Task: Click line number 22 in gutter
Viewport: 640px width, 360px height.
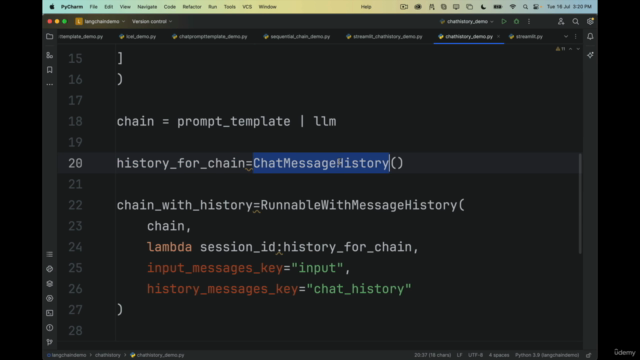Action: coord(75,205)
